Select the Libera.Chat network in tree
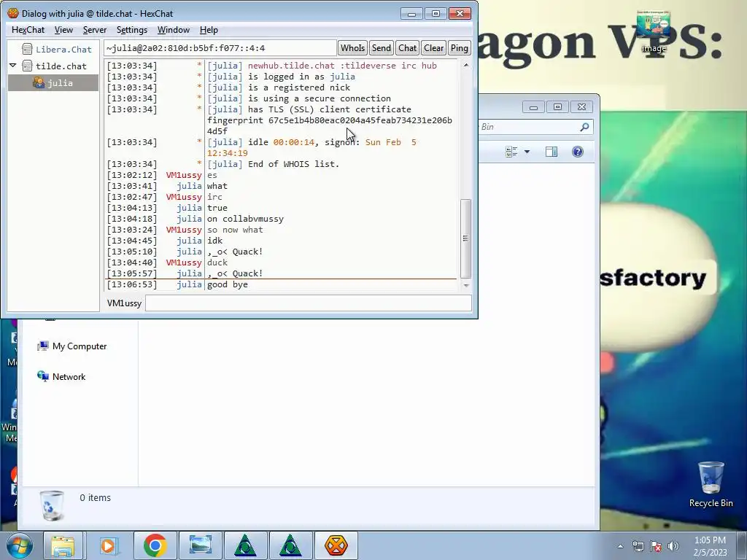Screen dimensions: 747x560 [x=63, y=50]
